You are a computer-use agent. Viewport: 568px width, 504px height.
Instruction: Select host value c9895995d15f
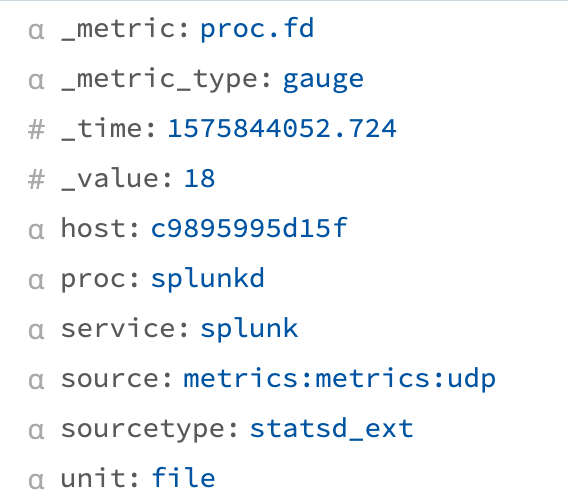249,228
